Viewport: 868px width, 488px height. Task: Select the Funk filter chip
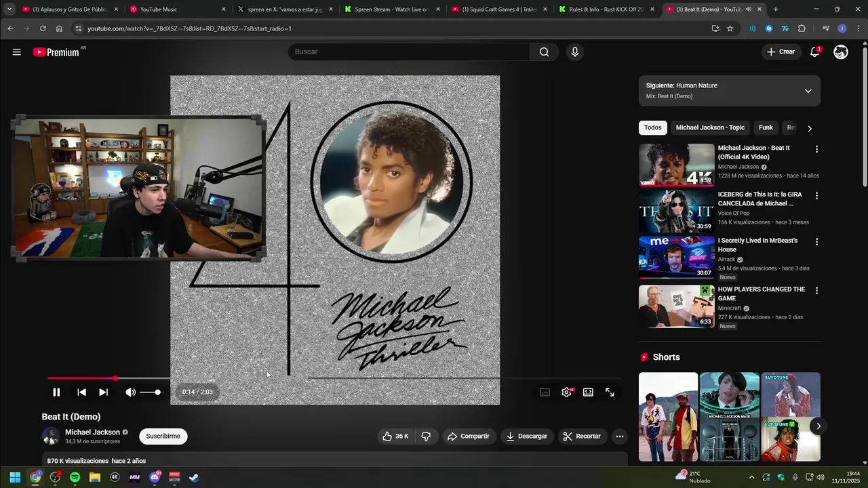point(766,127)
